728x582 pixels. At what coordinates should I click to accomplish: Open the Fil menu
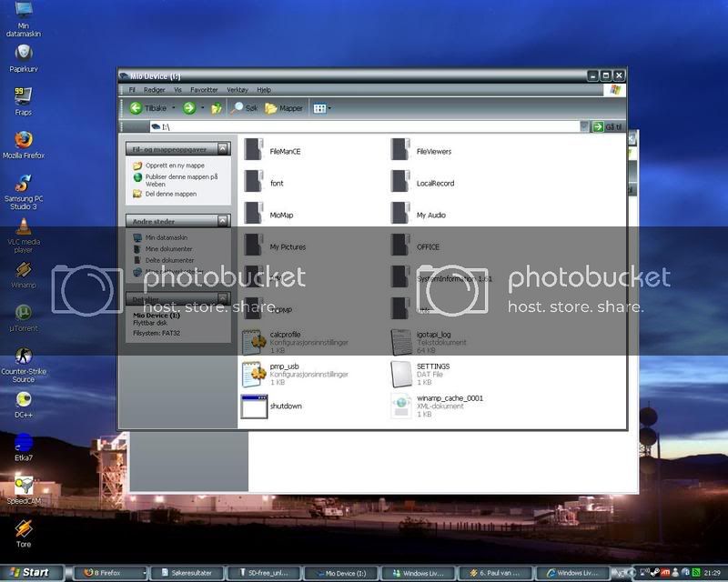click(x=132, y=90)
